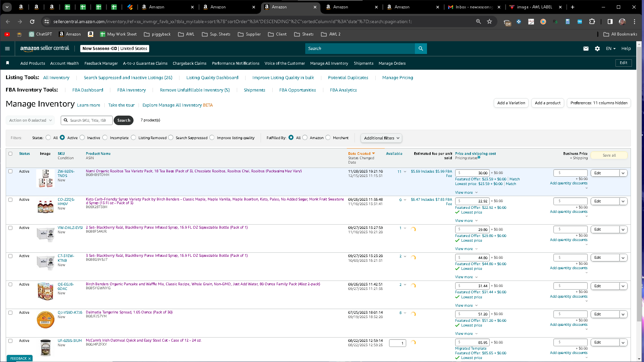The image size is (644, 362).
Task: Expand the Additional filters dropdown
Action: pyautogui.click(x=381, y=138)
